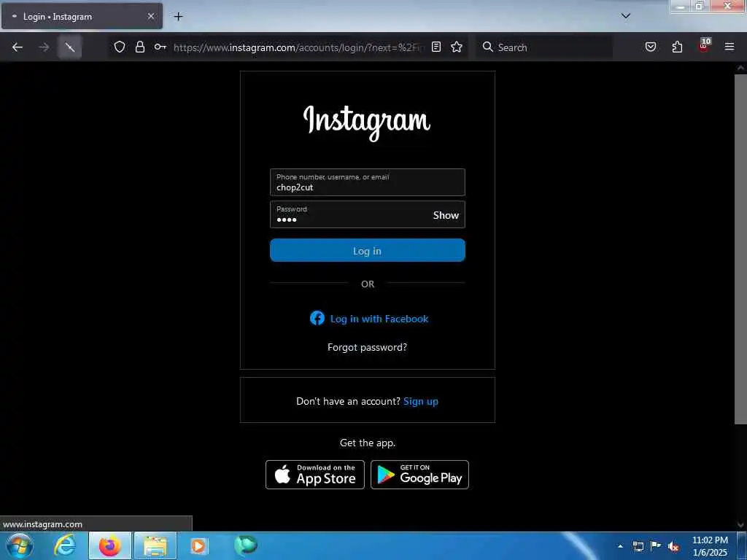
Task: Focus the username field containing chop2cut
Action: coord(368,182)
